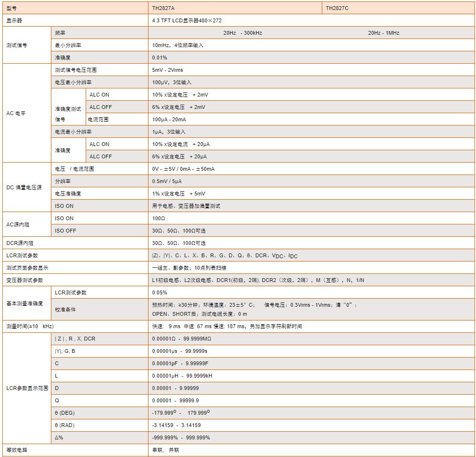
Task: Click the '10% x设定电压 + 2mV' value
Action: click(x=180, y=95)
